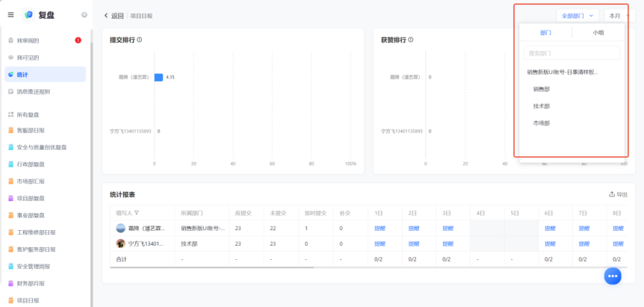Click 提醒 for 霜降 on 2日
Viewport: 644px width, 307px height.
click(x=414, y=229)
